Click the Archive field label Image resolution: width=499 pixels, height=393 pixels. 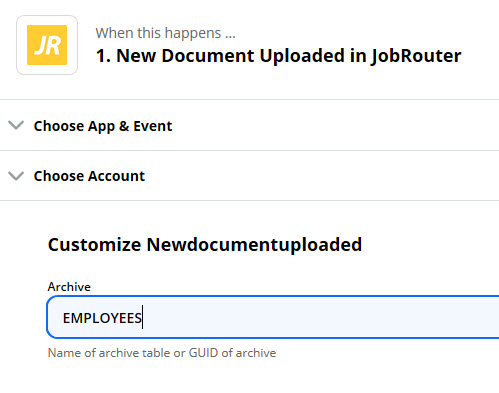pos(69,287)
